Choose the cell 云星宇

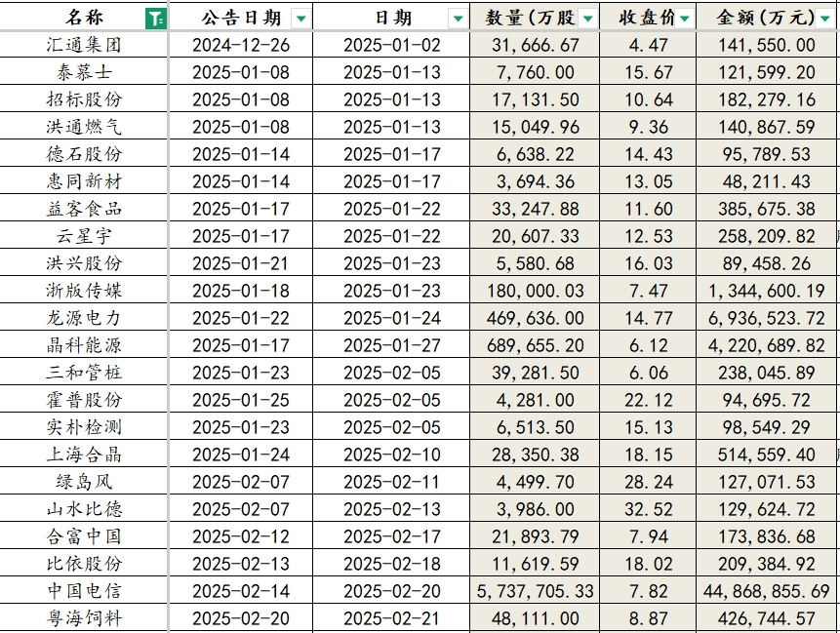click(84, 236)
